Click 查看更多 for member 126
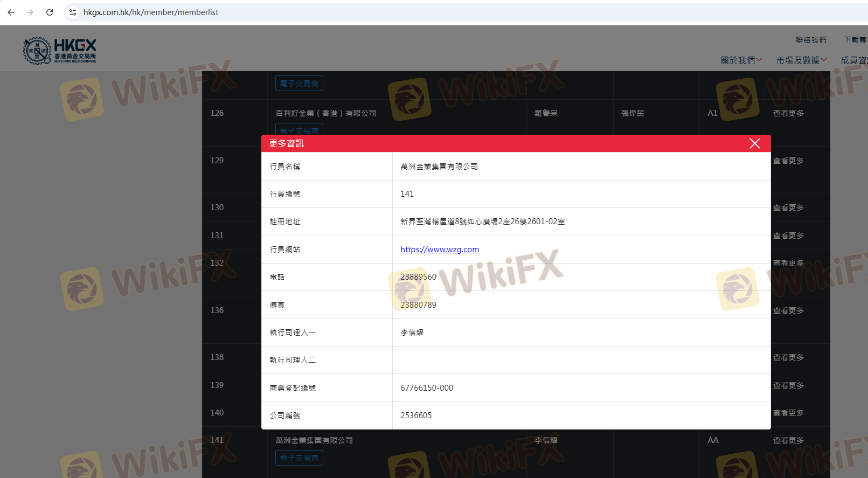Viewport: 868px width, 478px height. (788, 113)
